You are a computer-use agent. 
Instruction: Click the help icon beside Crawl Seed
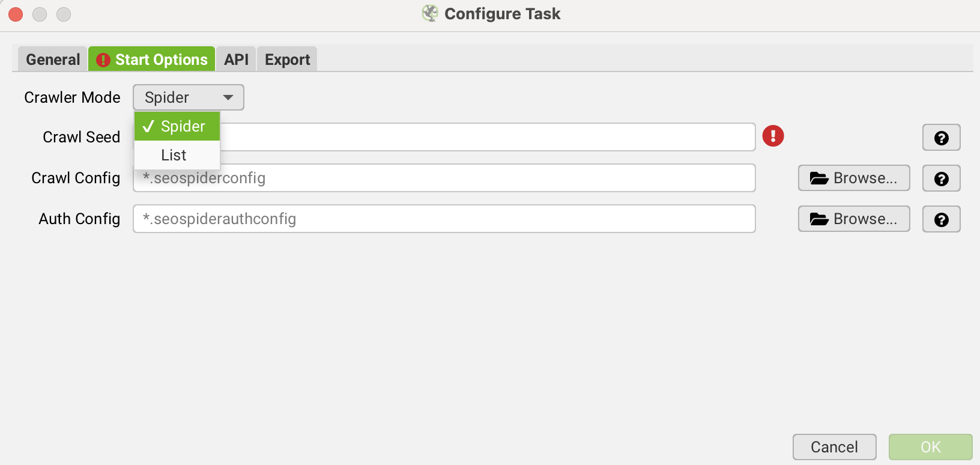tap(941, 138)
